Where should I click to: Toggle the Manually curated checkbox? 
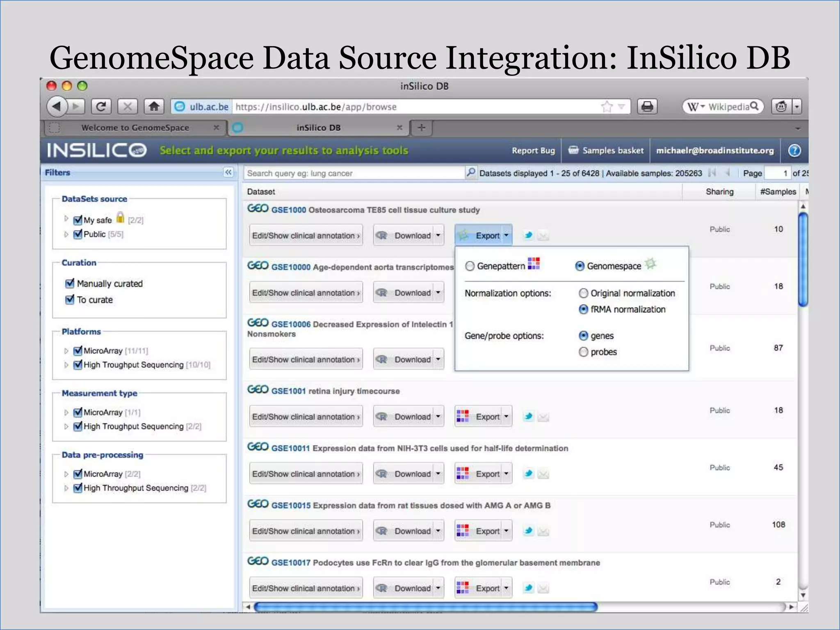(x=70, y=283)
